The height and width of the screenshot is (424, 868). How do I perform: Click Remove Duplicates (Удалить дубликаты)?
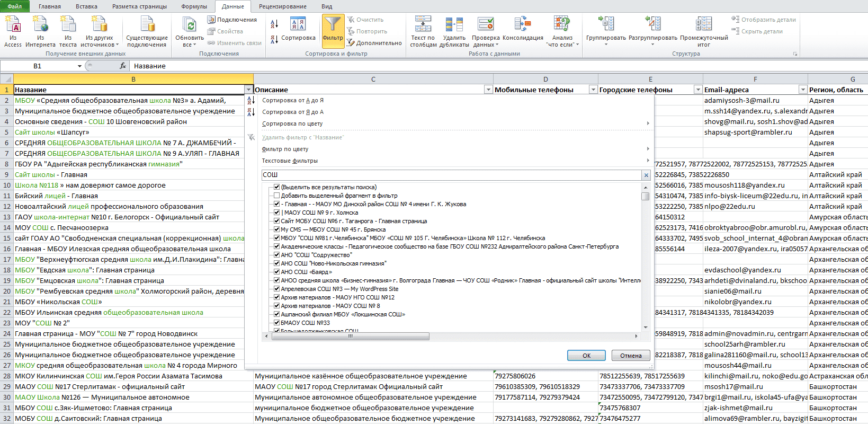pyautogui.click(x=454, y=32)
